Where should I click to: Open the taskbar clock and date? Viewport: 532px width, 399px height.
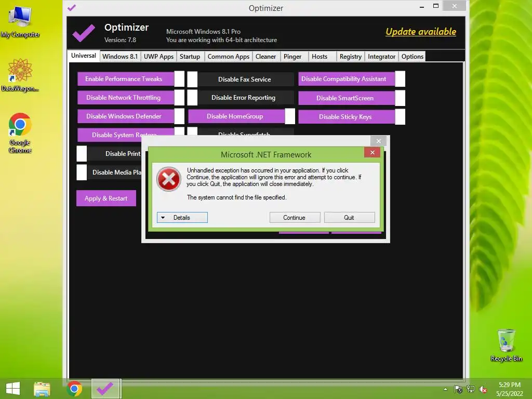click(510, 389)
